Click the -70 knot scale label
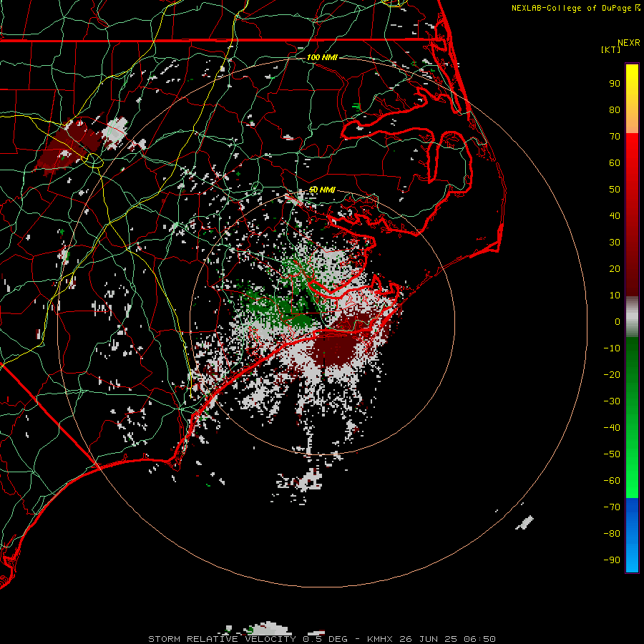 [x=612, y=507]
